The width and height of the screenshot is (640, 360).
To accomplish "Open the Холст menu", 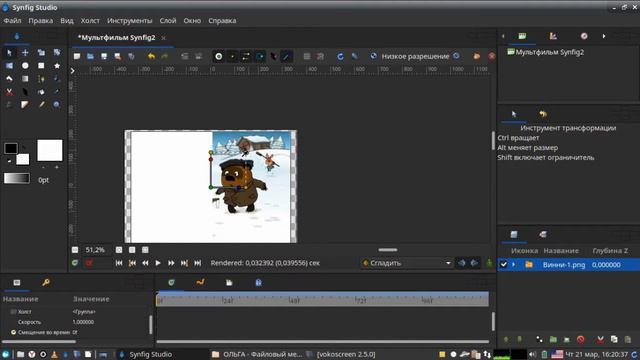I will pyautogui.click(x=90, y=20).
